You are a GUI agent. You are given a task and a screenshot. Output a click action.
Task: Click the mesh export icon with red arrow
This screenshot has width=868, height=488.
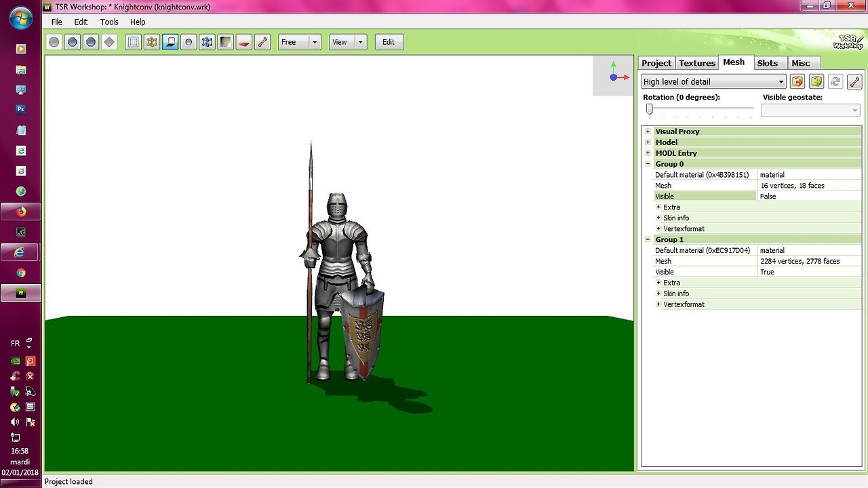(x=797, y=81)
